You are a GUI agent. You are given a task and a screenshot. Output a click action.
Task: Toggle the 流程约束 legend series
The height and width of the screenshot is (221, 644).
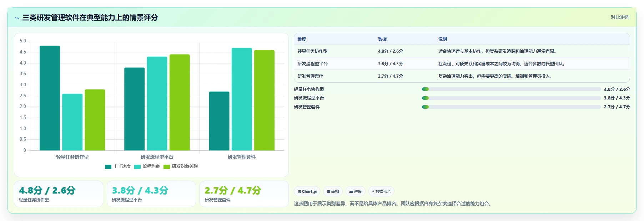point(147,166)
